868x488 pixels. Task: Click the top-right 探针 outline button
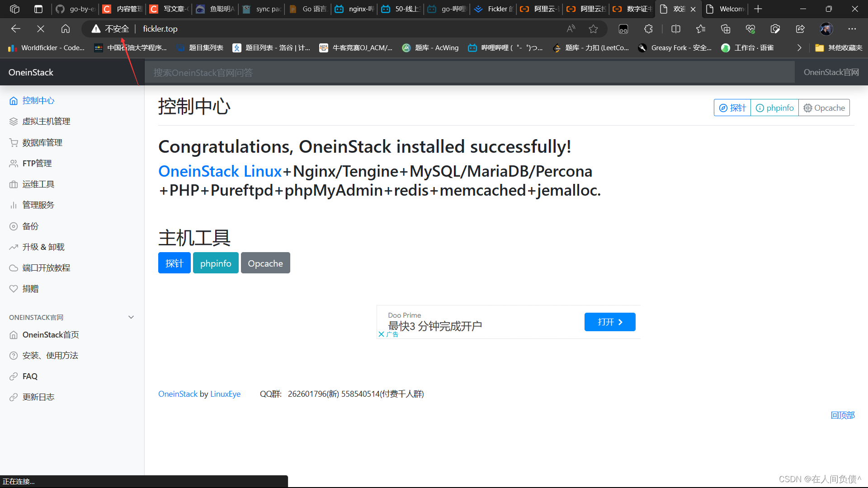tap(732, 108)
